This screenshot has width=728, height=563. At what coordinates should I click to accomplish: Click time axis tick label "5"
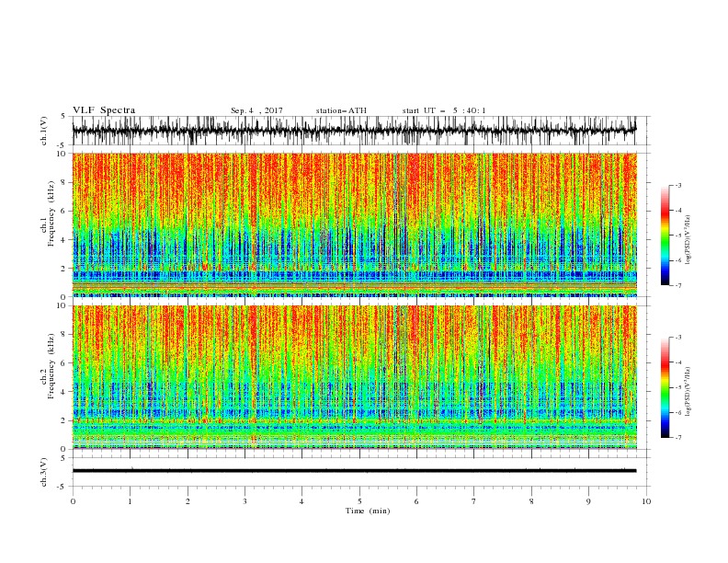[359, 501]
